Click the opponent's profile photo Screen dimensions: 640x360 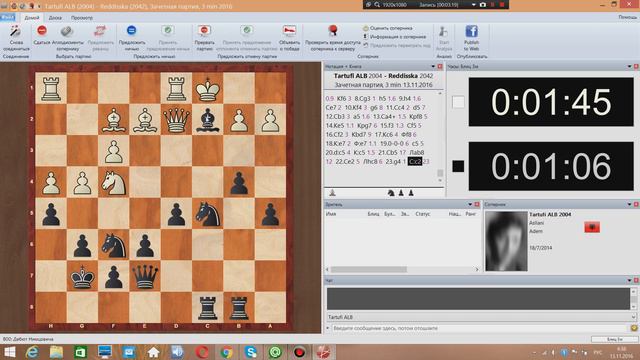point(506,241)
